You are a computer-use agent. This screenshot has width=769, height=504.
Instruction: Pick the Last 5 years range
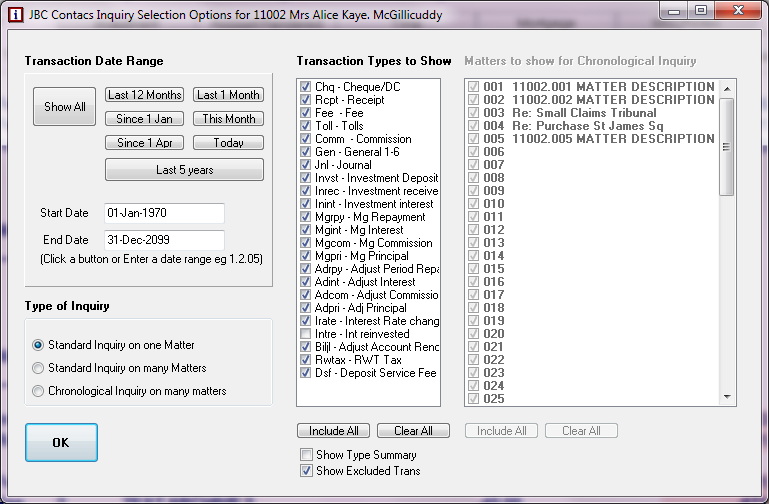pos(184,170)
